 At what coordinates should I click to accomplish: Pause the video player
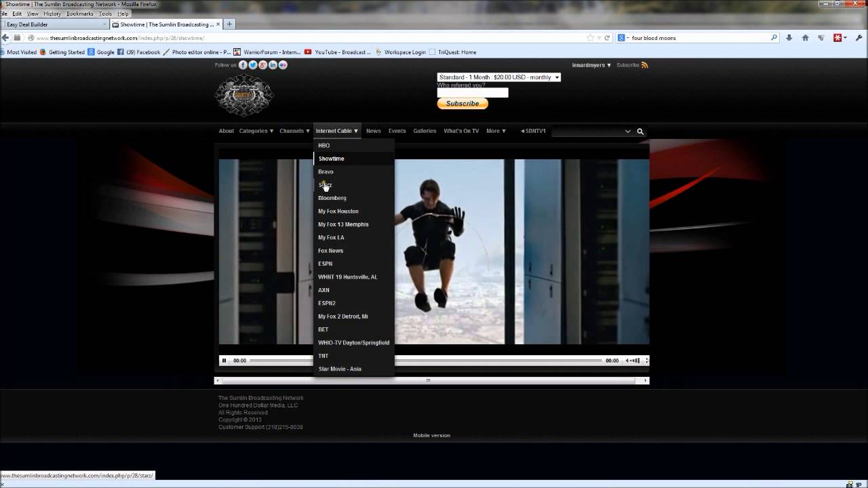click(x=224, y=361)
